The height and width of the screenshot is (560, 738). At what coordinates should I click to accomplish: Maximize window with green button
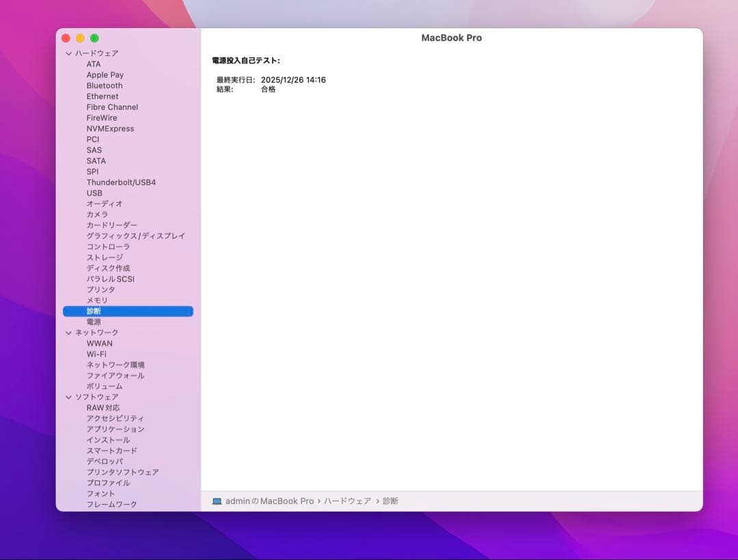click(x=94, y=38)
